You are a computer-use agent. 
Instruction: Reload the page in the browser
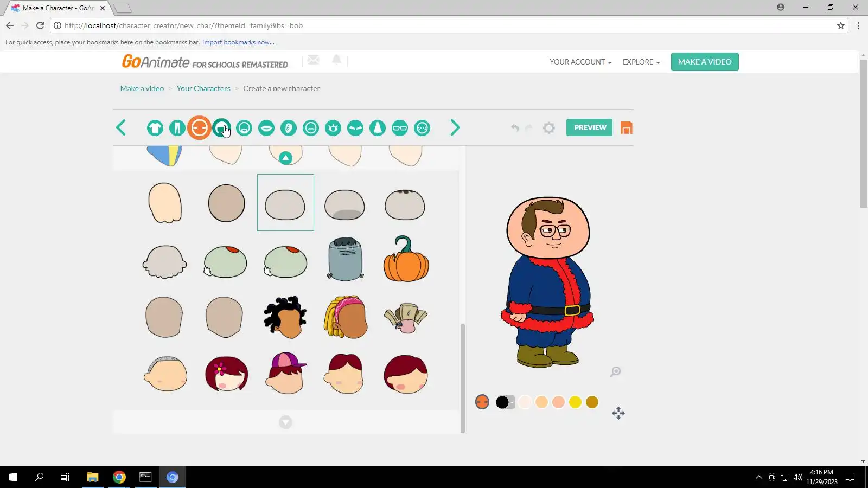tap(40, 25)
